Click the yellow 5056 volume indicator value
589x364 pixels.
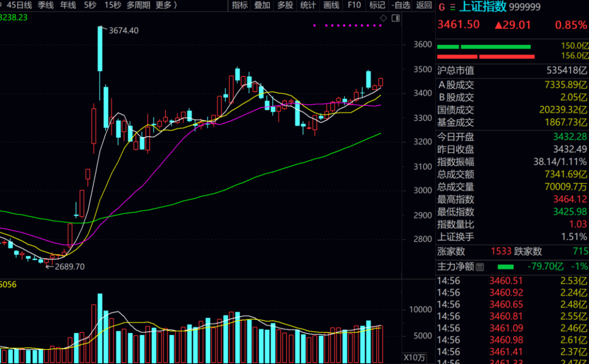(8, 285)
